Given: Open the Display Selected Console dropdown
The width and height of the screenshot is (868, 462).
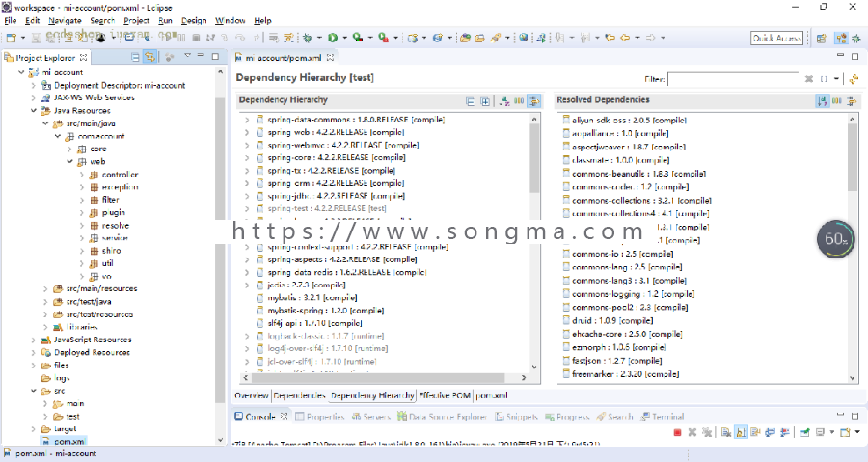Looking at the screenshot, I should (x=831, y=433).
